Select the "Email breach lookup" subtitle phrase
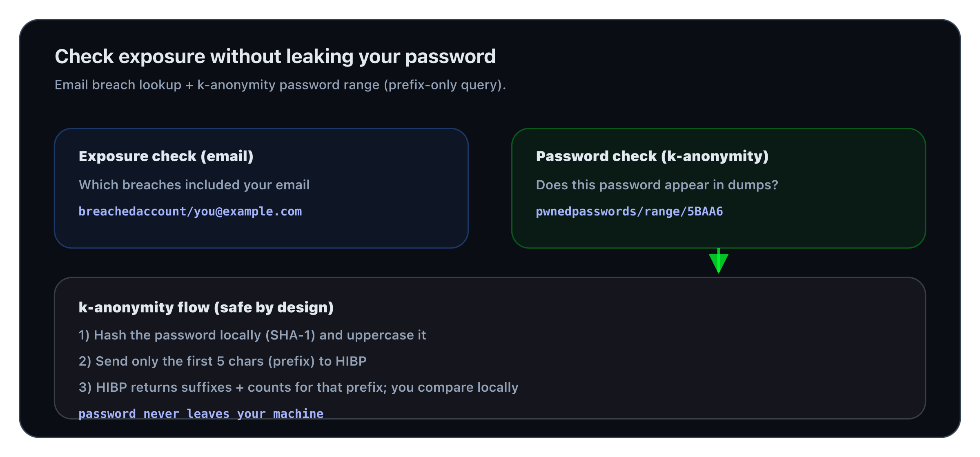This screenshot has height=457, width=980. [118, 85]
